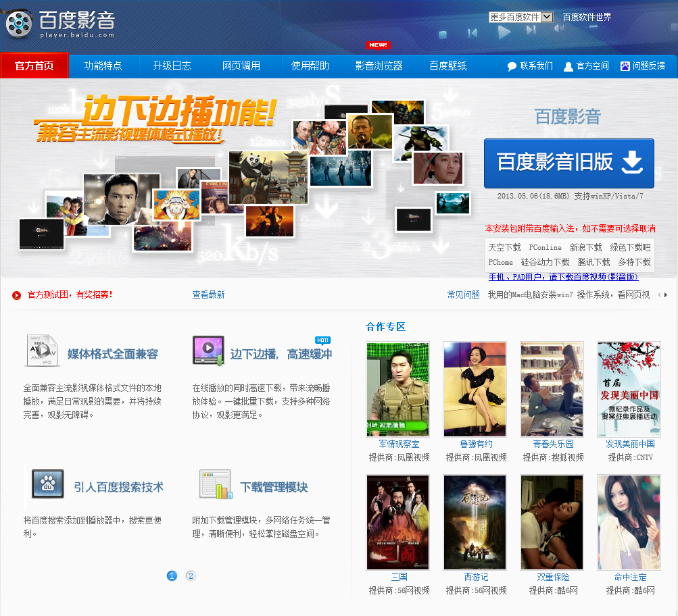Click the 发现美丽中国 title link
Viewport: 678px width, 616px height.
630,444
